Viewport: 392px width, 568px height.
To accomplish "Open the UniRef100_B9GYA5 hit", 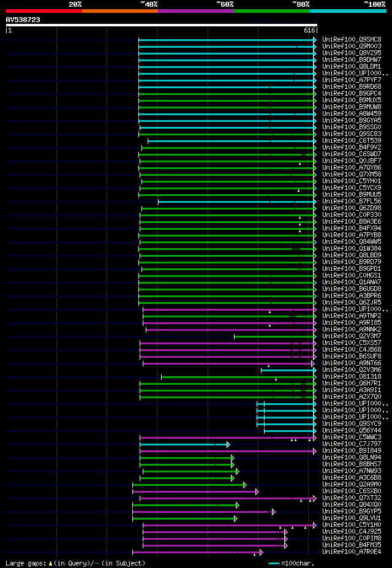I will point(352,121).
